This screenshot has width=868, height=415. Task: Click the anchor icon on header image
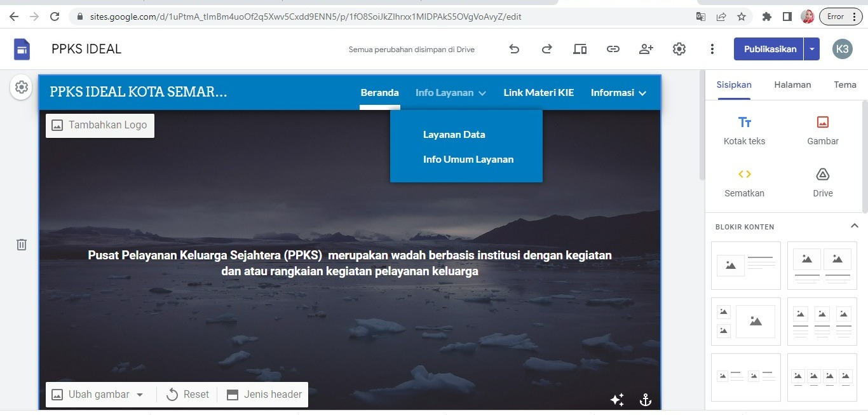coord(645,399)
